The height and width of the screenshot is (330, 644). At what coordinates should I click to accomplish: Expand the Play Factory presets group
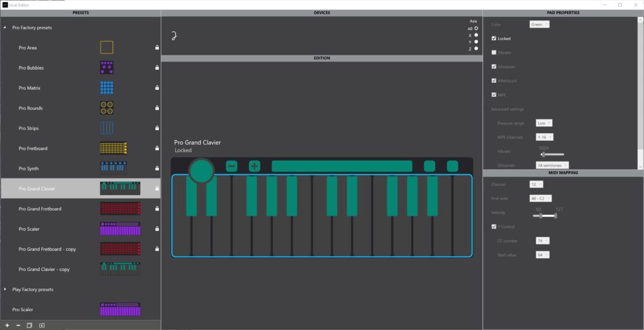pos(6,289)
